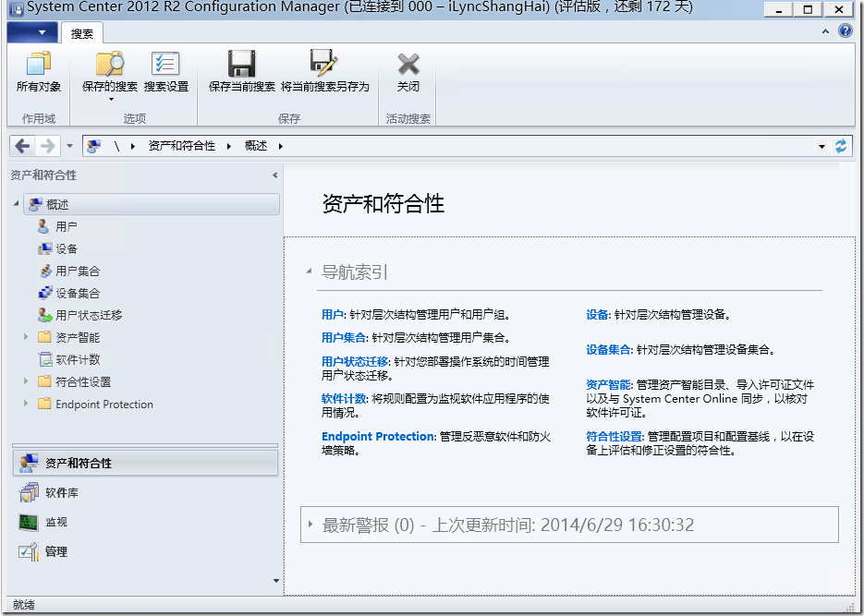Click 将当前搜索另存为 save-as icon

pyautogui.click(x=324, y=62)
